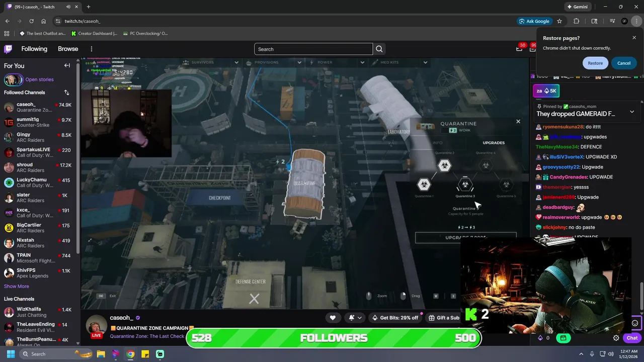Go to the Following tab
This screenshot has height=362, width=644.
coord(34,49)
